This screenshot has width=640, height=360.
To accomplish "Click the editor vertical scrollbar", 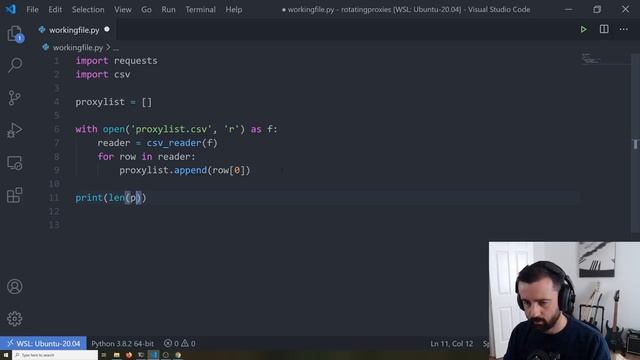I will tap(635, 143).
